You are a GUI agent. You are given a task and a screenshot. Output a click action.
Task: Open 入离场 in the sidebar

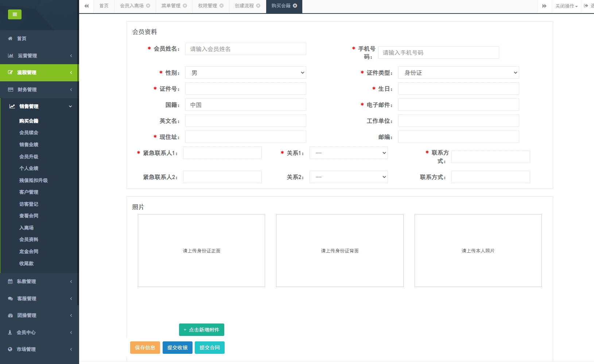26,228
